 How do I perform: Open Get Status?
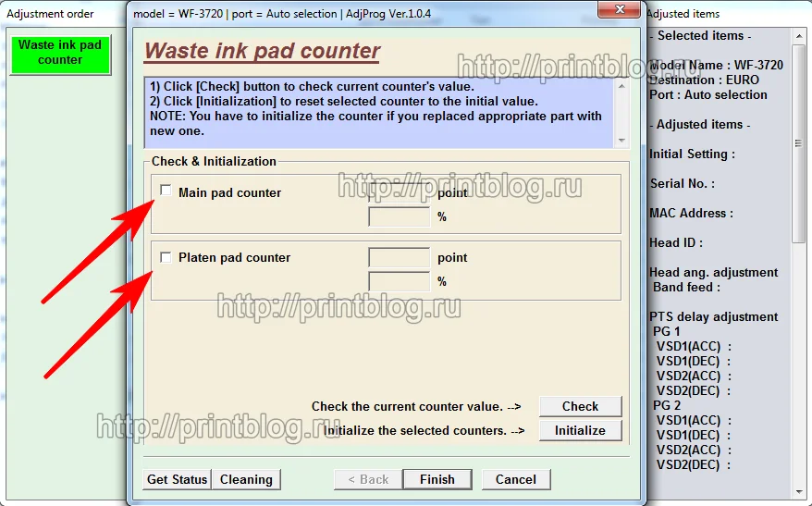[x=178, y=479]
